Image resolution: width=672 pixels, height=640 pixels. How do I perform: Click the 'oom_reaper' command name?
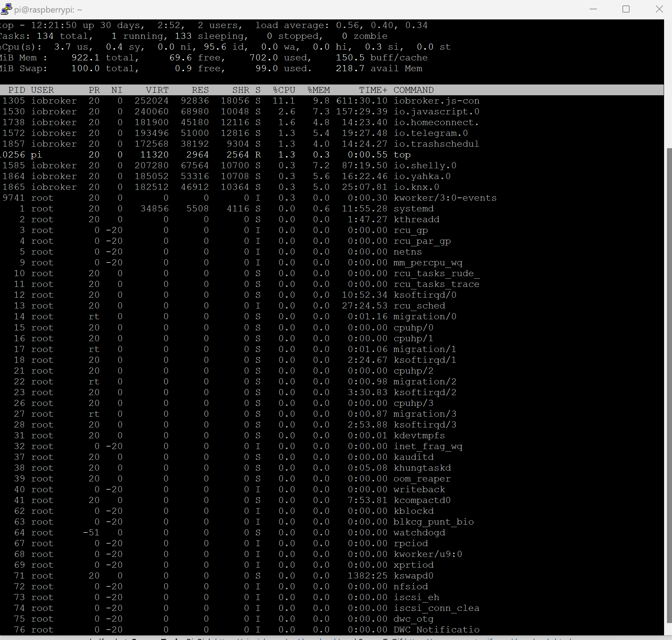(422, 479)
